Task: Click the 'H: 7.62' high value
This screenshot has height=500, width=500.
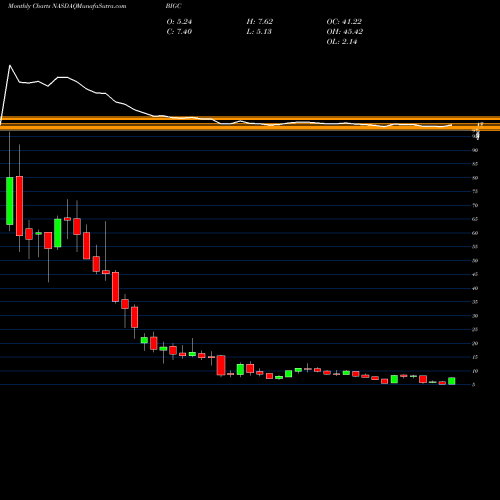Action: pos(260,22)
